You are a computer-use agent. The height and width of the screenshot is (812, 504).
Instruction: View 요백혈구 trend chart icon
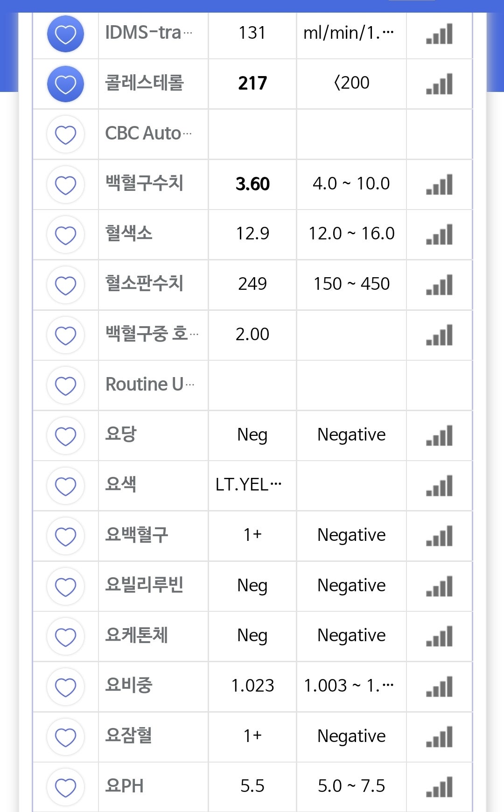pyautogui.click(x=439, y=536)
